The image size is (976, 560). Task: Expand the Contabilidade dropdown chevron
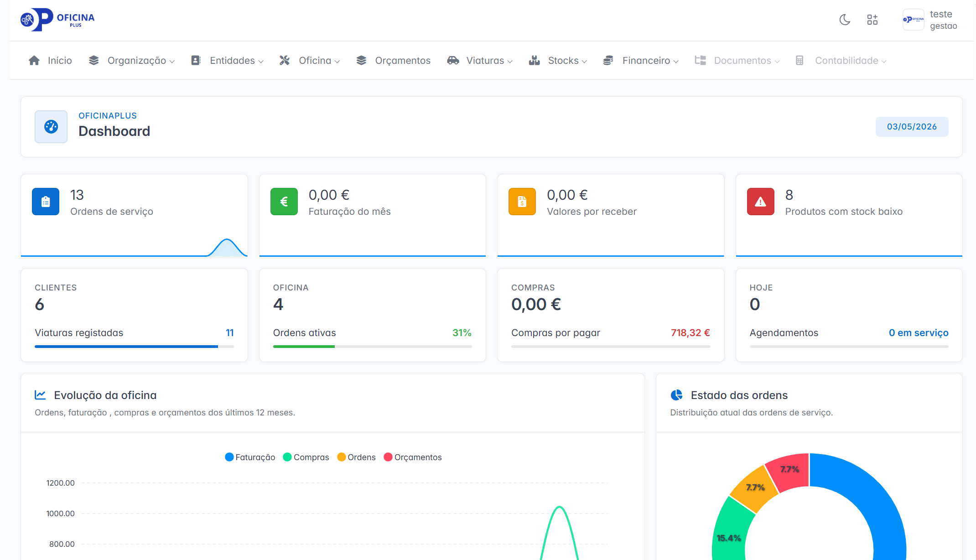pos(884,62)
